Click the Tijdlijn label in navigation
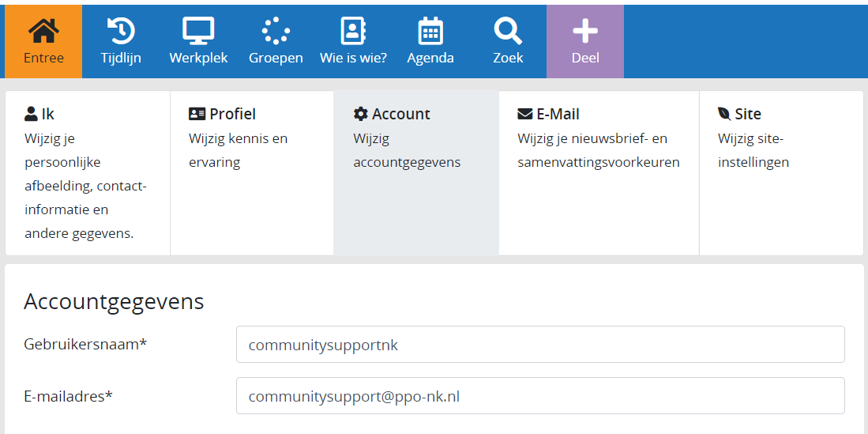 point(121,58)
